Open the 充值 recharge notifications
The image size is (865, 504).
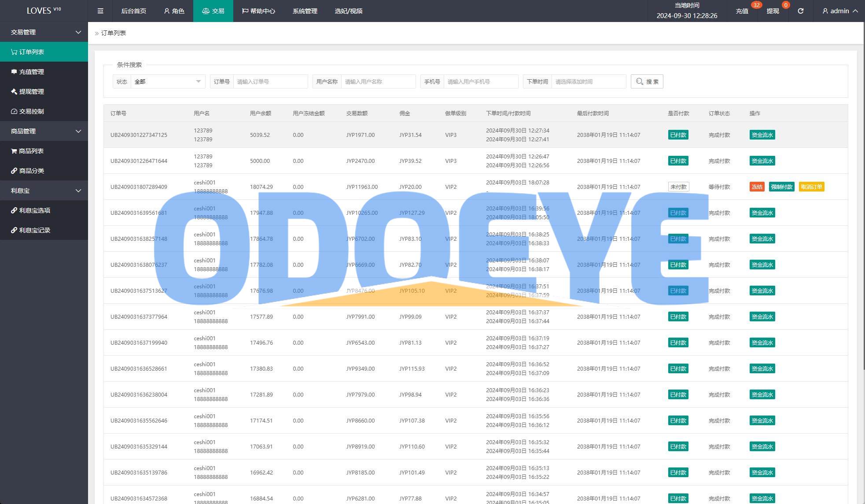point(742,11)
